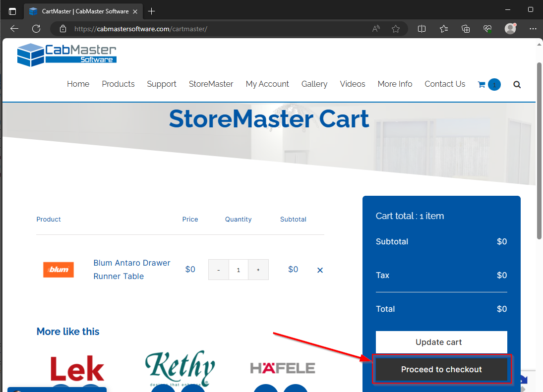Open the Support menu item
Image resolution: width=543 pixels, height=392 pixels.
[x=161, y=84]
